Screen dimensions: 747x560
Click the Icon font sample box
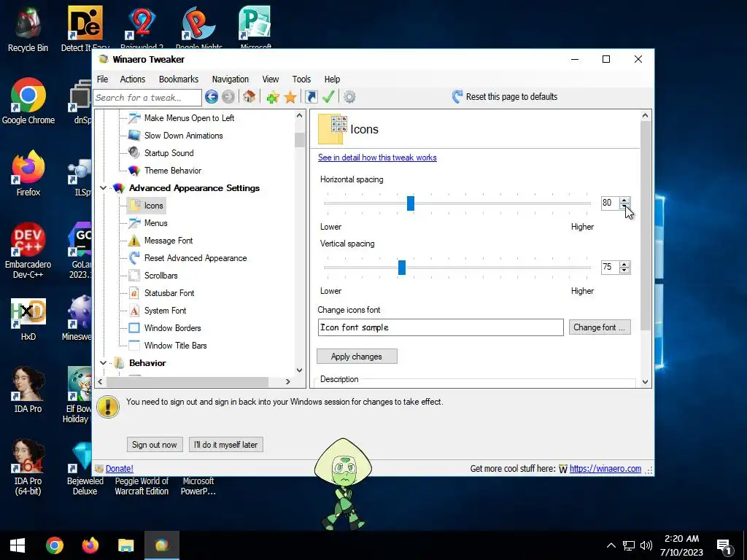click(441, 327)
